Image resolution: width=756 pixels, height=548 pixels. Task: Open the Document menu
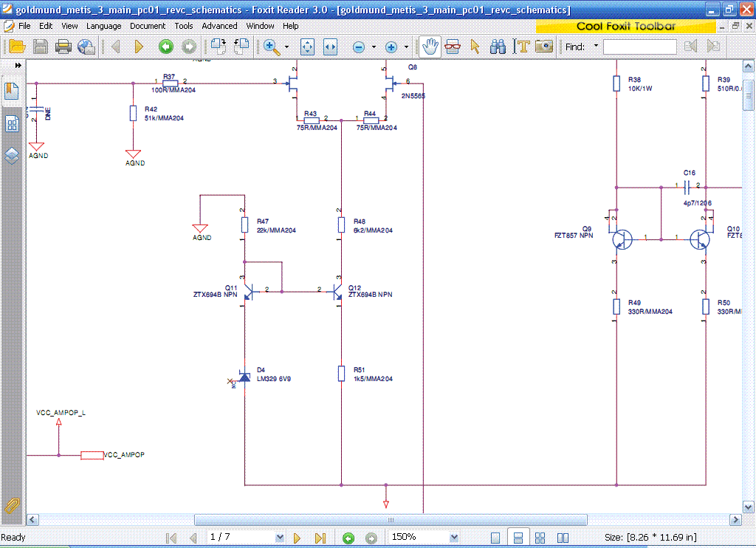click(148, 26)
